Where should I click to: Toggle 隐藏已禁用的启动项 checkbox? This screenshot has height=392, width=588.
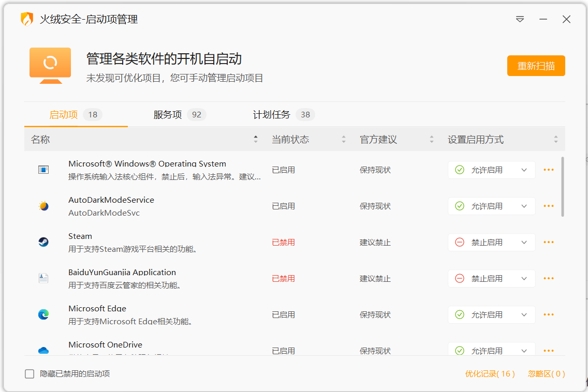[x=30, y=373]
